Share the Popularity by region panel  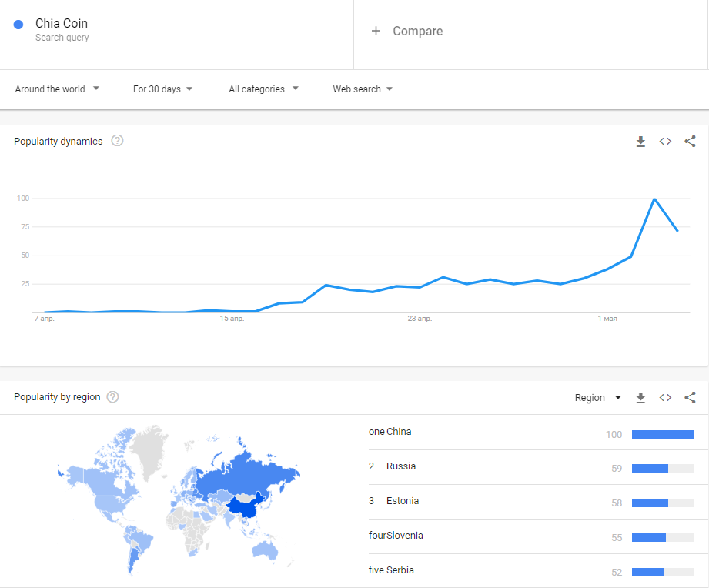point(690,398)
